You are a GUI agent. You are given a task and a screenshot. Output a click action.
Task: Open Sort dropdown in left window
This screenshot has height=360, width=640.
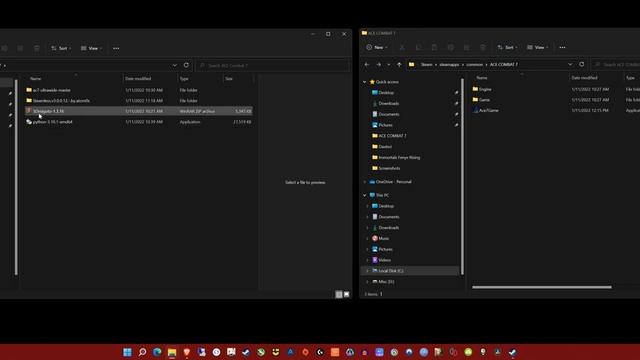coord(61,49)
